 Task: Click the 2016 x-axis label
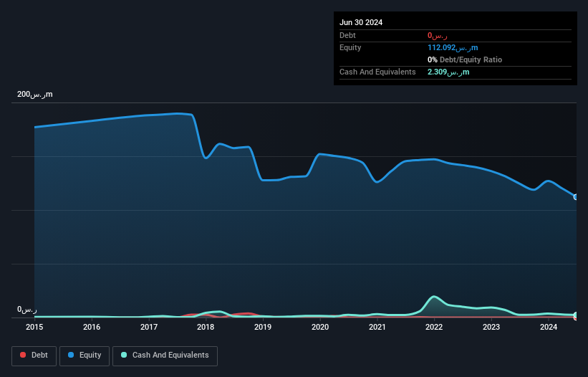tap(92, 327)
